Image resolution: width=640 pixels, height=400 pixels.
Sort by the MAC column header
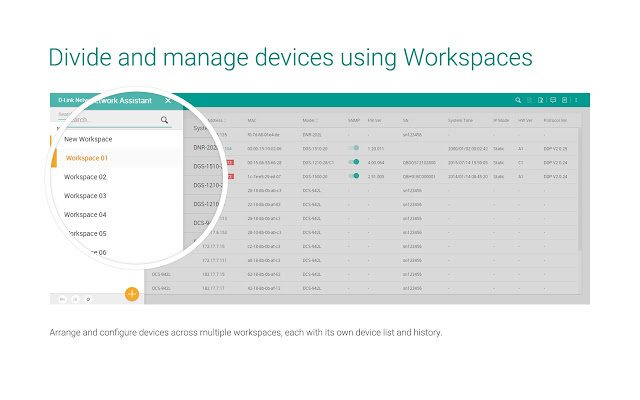point(253,118)
